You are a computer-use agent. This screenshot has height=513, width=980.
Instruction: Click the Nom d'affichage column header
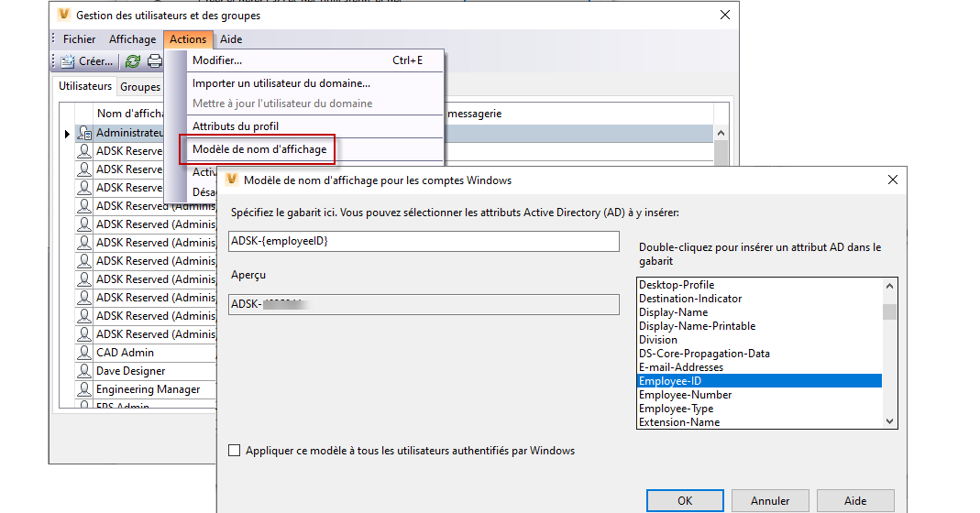click(130, 114)
